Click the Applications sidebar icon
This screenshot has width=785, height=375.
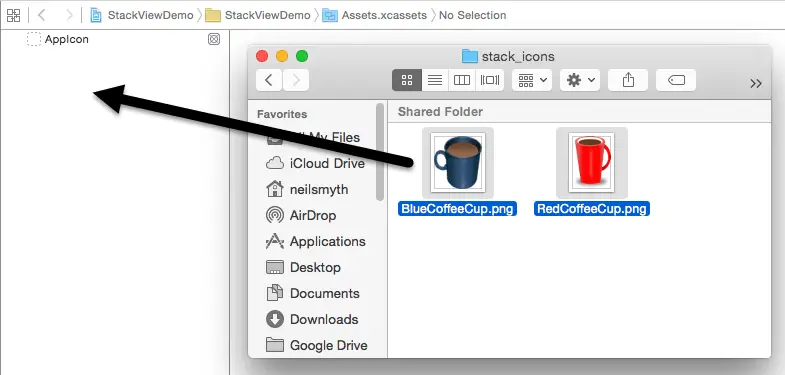coord(274,241)
